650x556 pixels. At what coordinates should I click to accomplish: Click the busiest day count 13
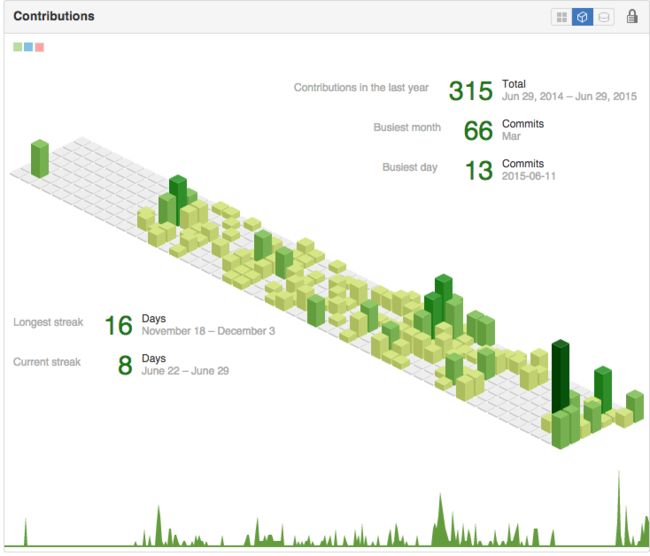(479, 170)
